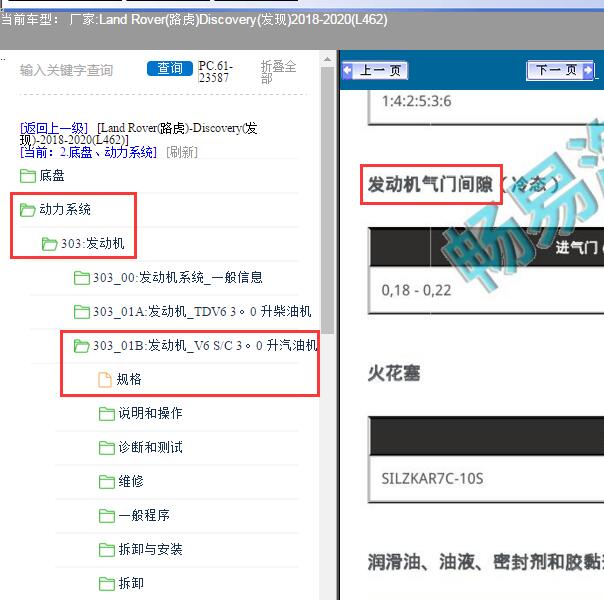Click firing order 1:4:2:5:3:6
604x600 pixels.
click(416, 101)
